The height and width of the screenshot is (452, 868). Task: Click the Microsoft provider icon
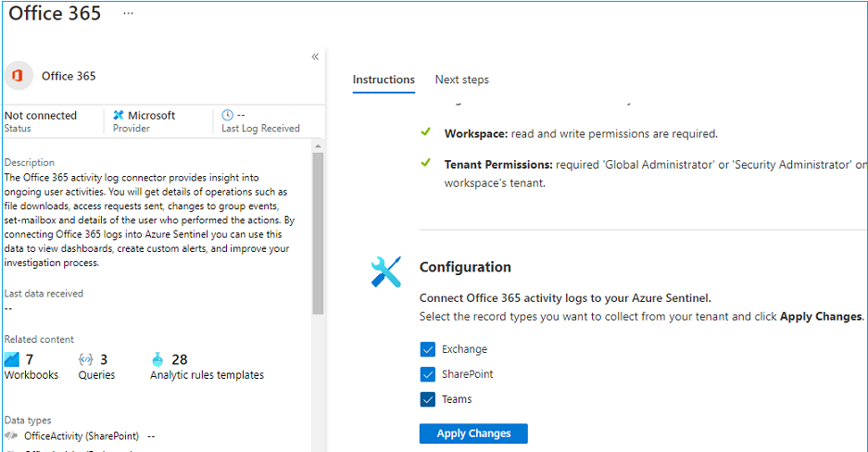(119, 115)
